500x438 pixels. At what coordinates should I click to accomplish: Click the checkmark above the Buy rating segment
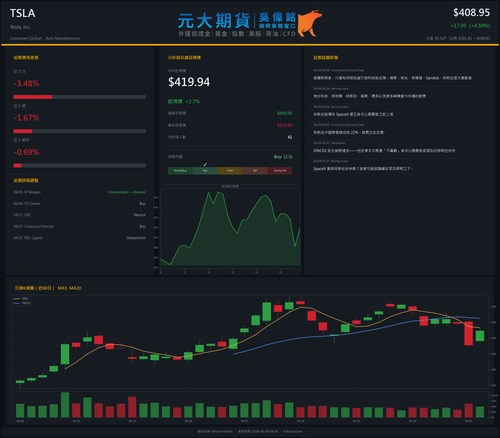(x=205, y=164)
